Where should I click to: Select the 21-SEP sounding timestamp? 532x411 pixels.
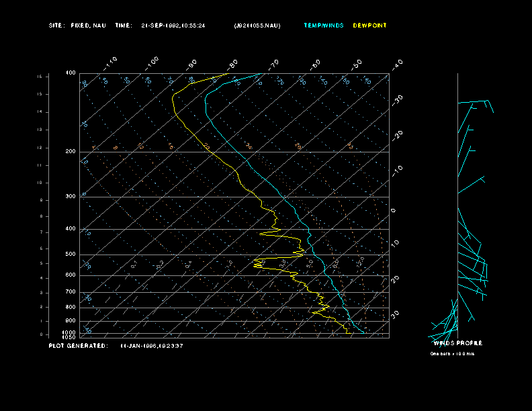(x=173, y=26)
